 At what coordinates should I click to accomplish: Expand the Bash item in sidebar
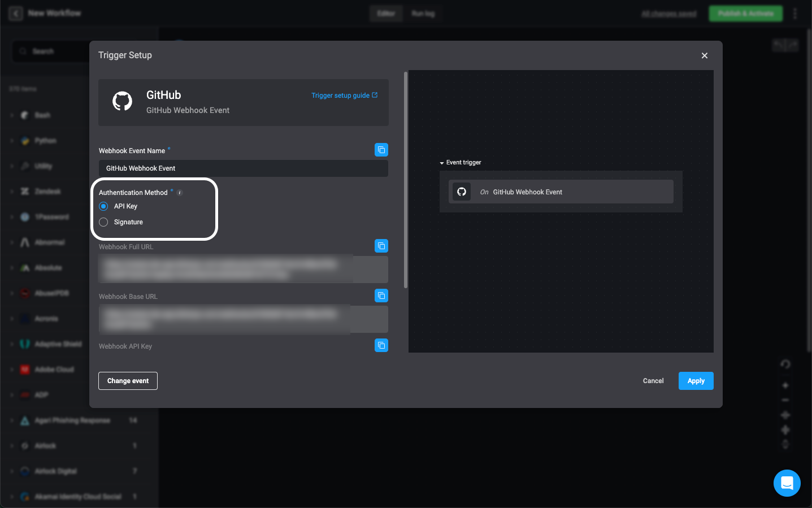tap(12, 115)
